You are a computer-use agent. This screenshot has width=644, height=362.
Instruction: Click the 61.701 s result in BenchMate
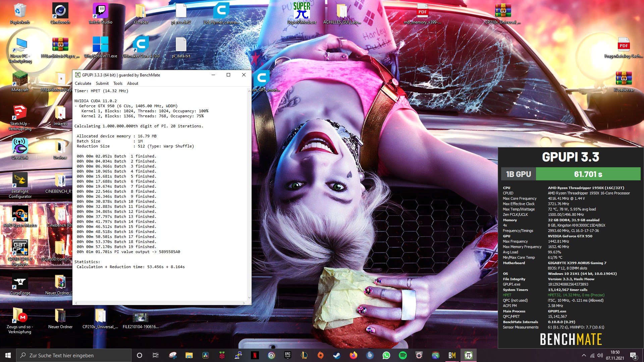pos(588,174)
